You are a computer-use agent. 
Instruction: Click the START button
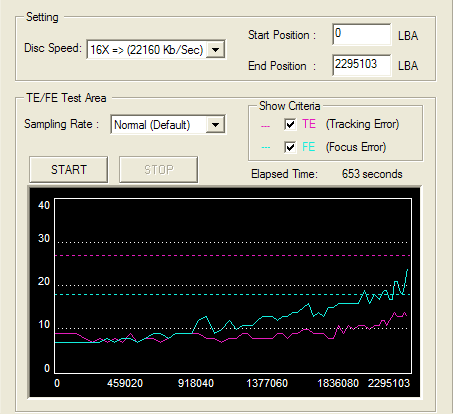pyautogui.click(x=69, y=170)
